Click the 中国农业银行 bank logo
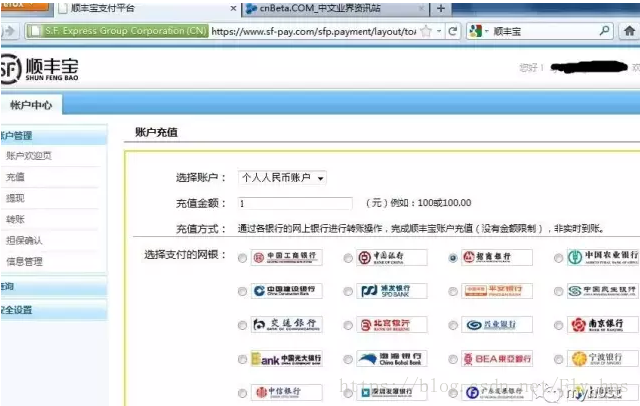This screenshot has width=640, height=406. coord(603,257)
